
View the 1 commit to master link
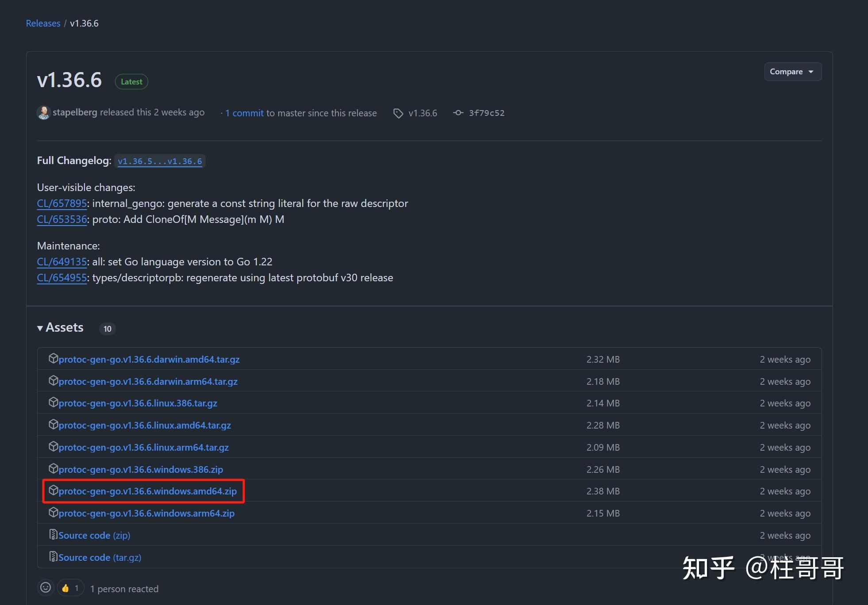click(244, 113)
